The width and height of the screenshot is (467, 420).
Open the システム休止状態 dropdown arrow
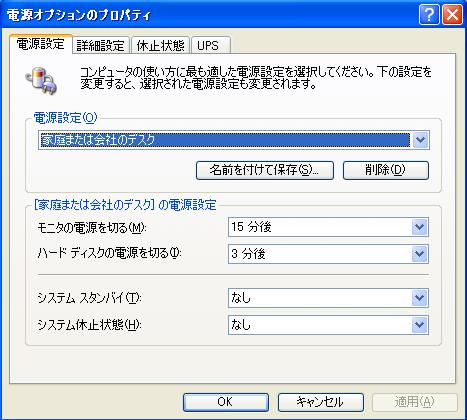point(419,325)
